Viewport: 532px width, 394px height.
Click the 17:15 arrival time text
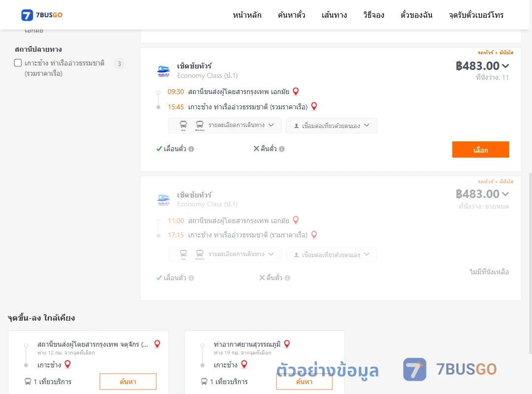(x=176, y=235)
